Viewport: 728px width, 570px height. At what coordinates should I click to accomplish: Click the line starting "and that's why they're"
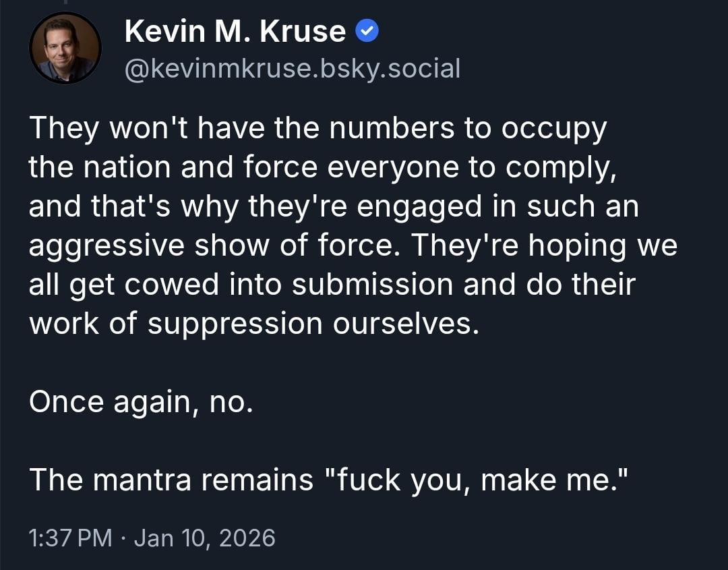point(333,206)
